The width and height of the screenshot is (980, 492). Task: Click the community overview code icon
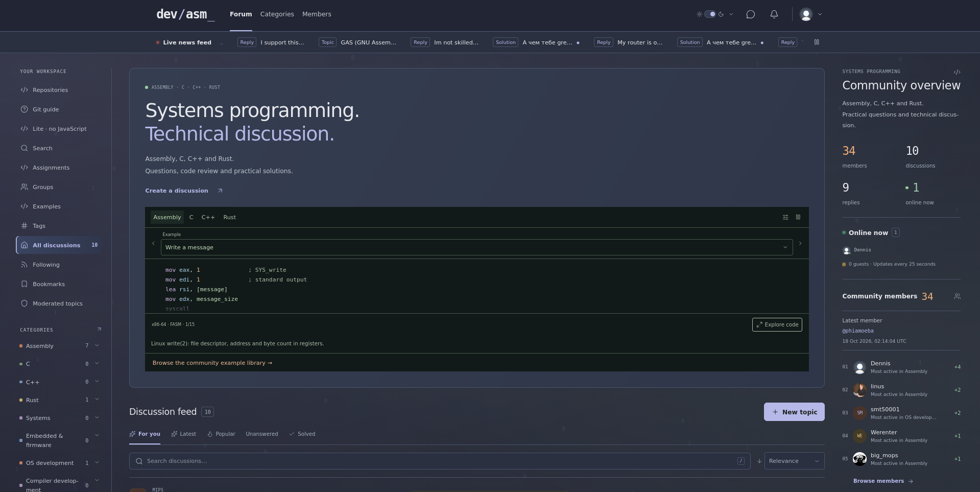[957, 72]
